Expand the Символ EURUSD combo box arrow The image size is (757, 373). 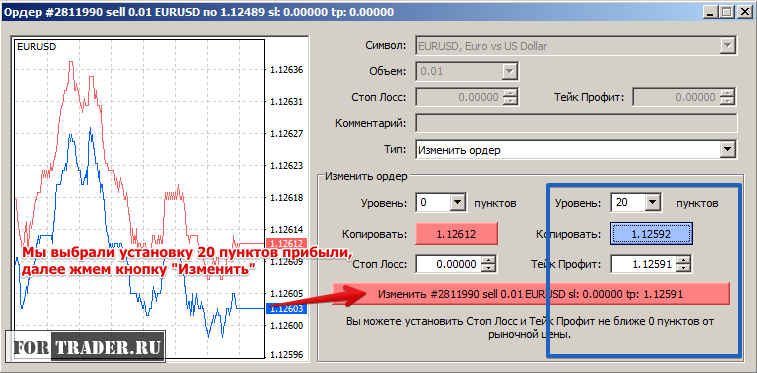click(x=727, y=46)
